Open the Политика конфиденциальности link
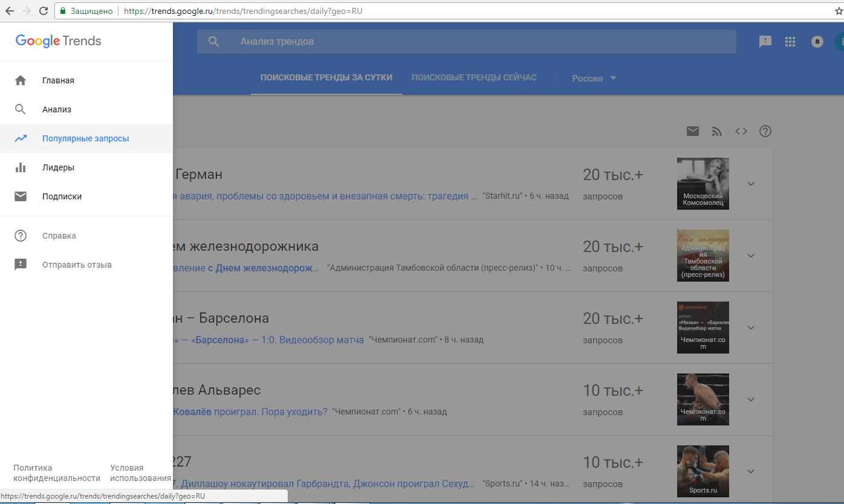The width and height of the screenshot is (844, 504). (x=57, y=473)
